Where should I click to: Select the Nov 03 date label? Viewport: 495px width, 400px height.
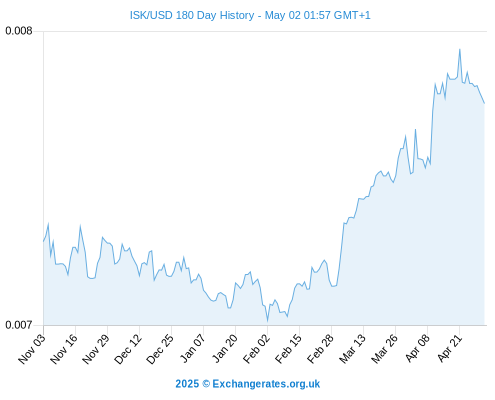tap(32, 348)
